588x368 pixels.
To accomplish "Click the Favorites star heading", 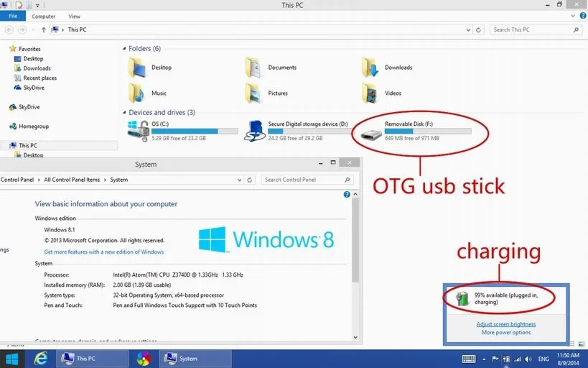I will (x=24, y=49).
